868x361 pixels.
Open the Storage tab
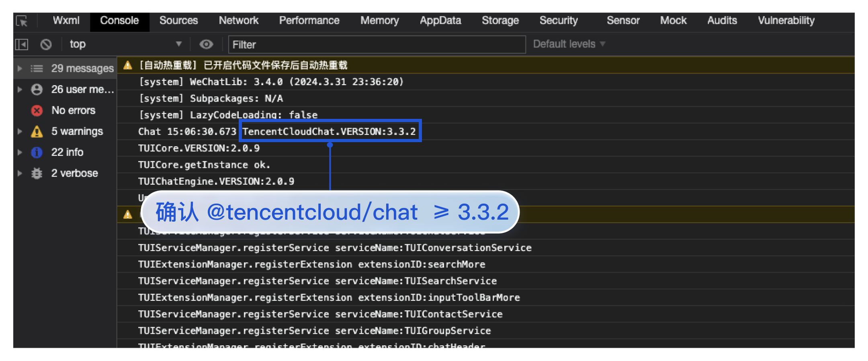500,21
